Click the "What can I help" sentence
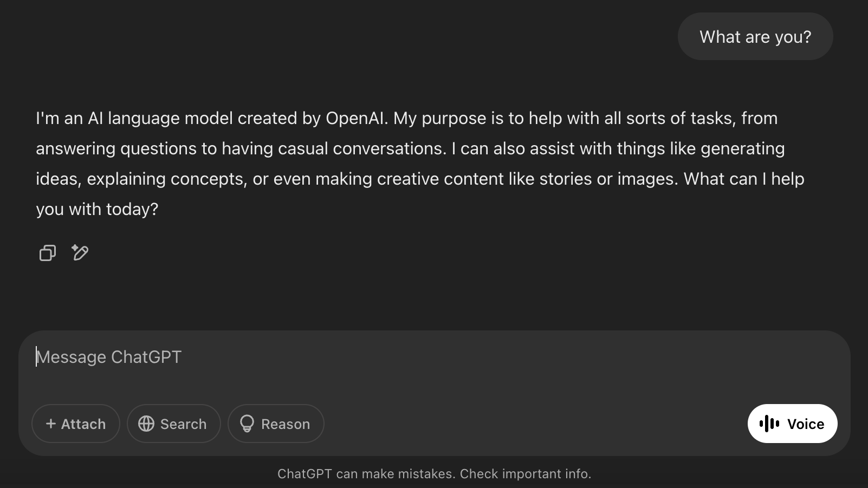Image resolution: width=868 pixels, height=488 pixels. [743, 179]
